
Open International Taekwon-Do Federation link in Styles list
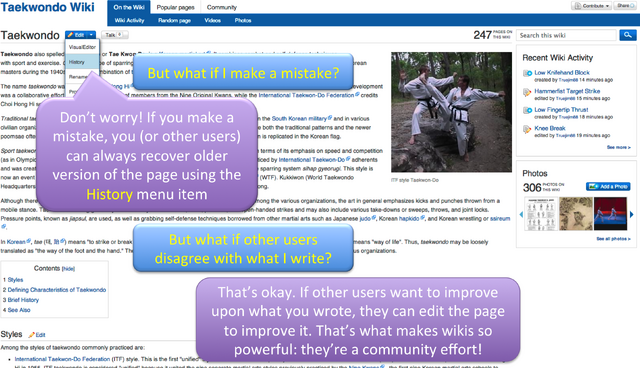pos(62,359)
